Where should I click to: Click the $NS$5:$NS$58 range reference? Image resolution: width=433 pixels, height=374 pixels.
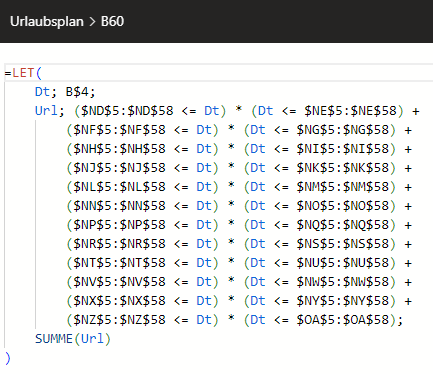pos(343,244)
